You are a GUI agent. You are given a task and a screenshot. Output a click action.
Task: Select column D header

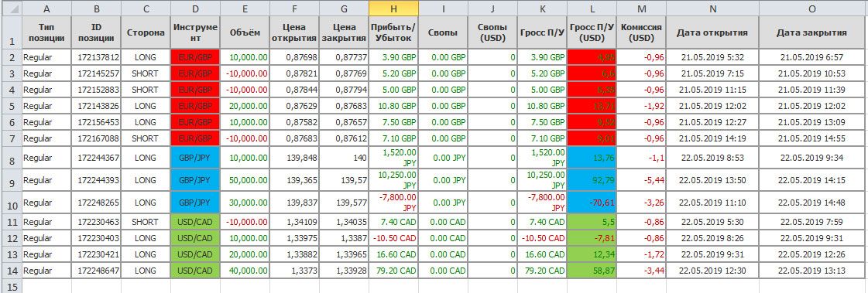pos(195,9)
